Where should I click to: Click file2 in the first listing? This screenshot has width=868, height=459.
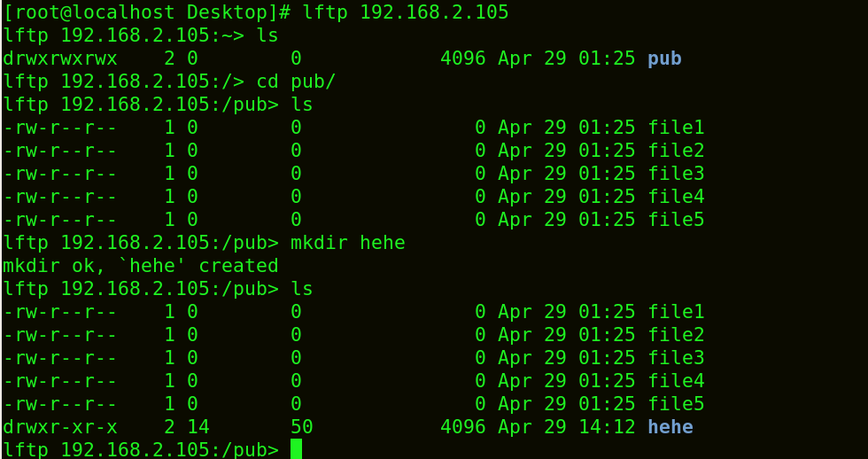tap(676, 151)
